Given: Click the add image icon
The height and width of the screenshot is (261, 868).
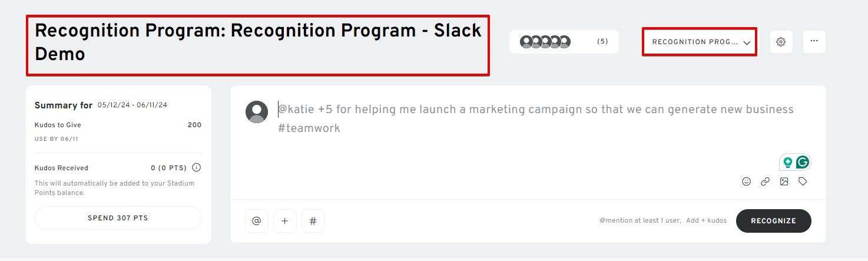Looking at the screenshot, I should click(784, 181).
